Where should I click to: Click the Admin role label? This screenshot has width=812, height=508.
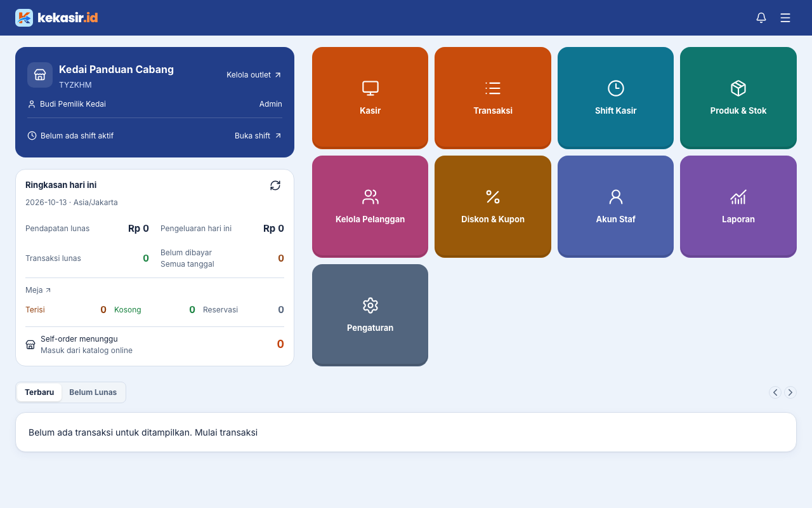point(271,104)
